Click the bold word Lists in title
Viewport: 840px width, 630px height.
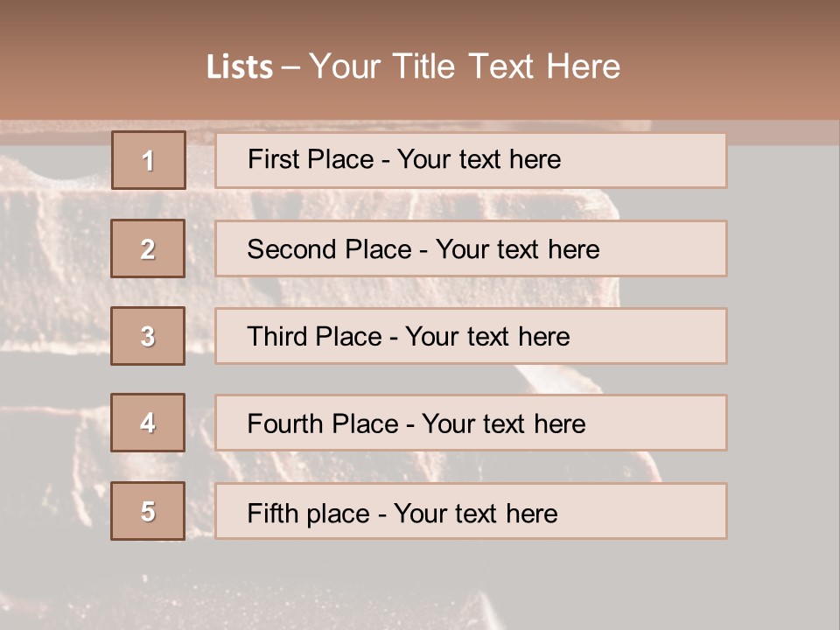click(x=240, y=67)
